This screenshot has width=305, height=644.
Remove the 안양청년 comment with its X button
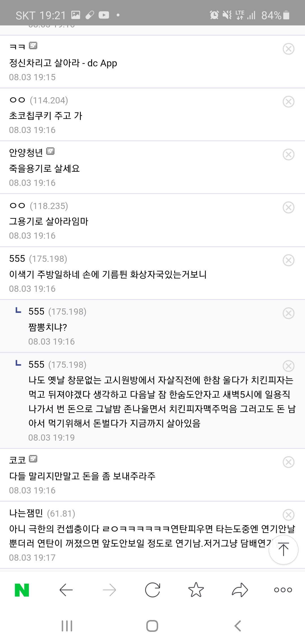pos(288,155)
